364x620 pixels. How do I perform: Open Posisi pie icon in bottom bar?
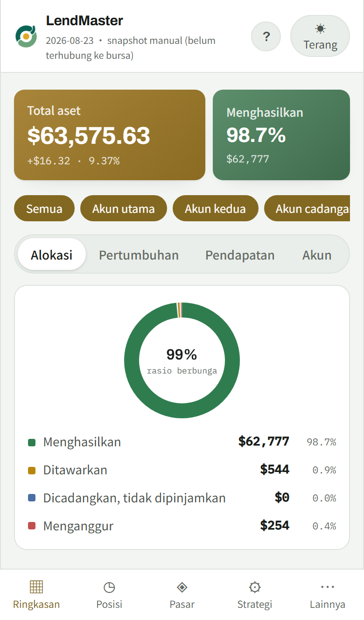click(x=109, y=587)
